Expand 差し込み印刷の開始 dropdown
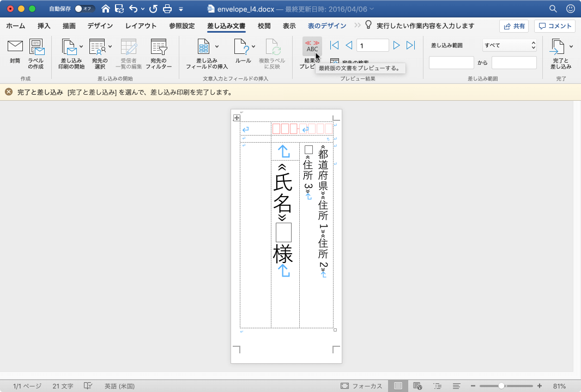Screen dimensions: 581x392 (x=81, y=47)
